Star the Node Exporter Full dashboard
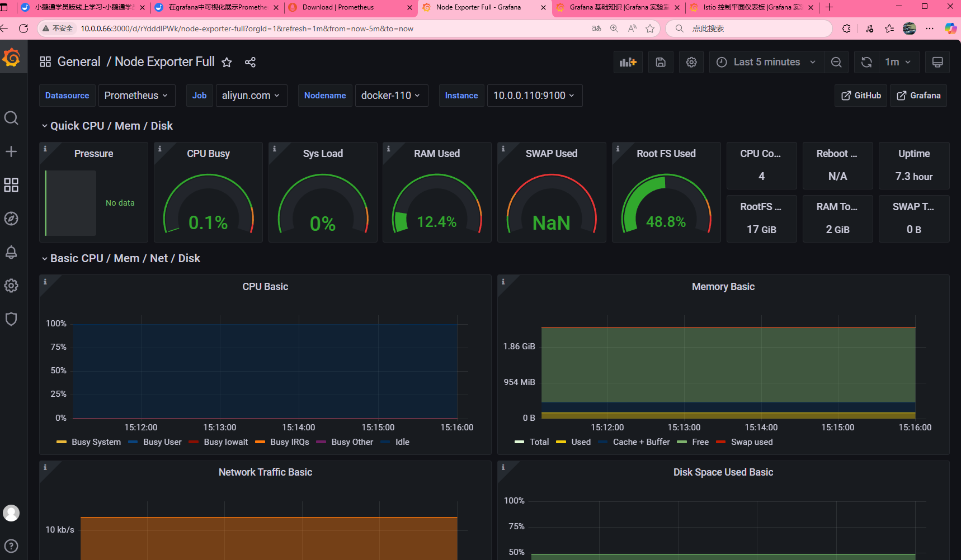Screen dimensions: 961x560 [227, 62]
